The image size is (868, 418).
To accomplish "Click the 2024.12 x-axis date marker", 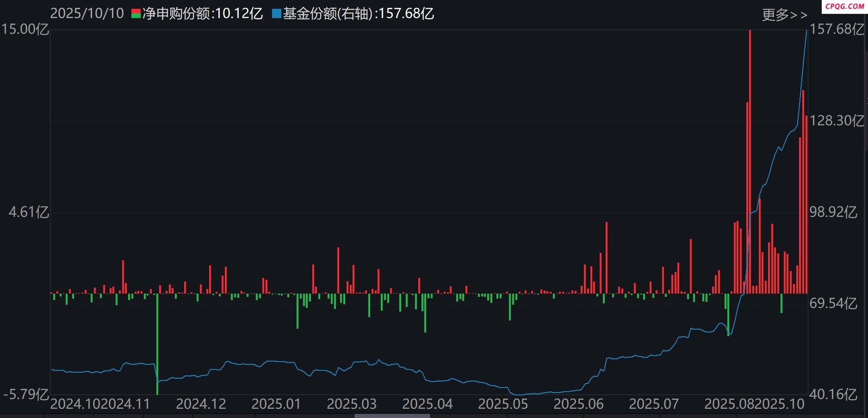I will coord(201,404).
